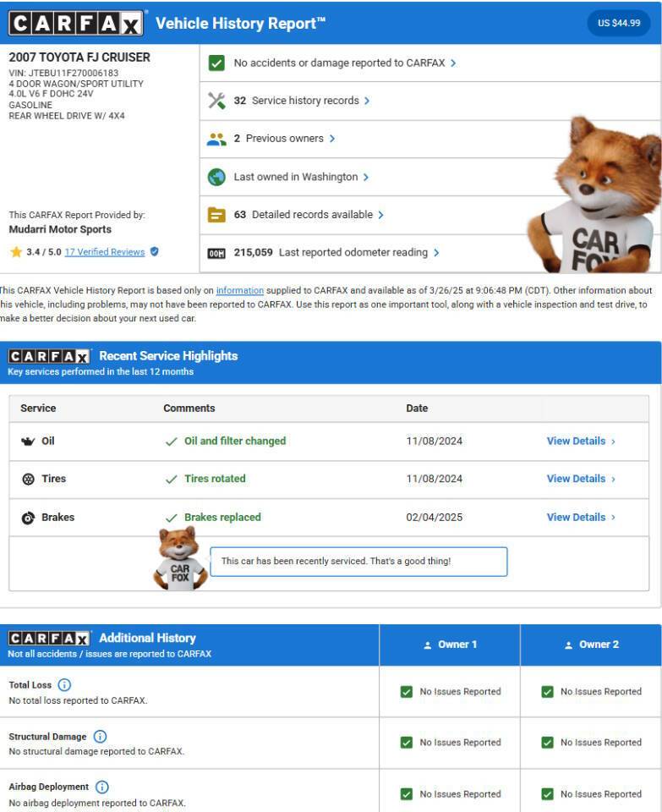Image resolution: width=662 pixels, height=812 pixels.
Task: Click the CARFAX logo in the header
Action: [x=75, y=24]
